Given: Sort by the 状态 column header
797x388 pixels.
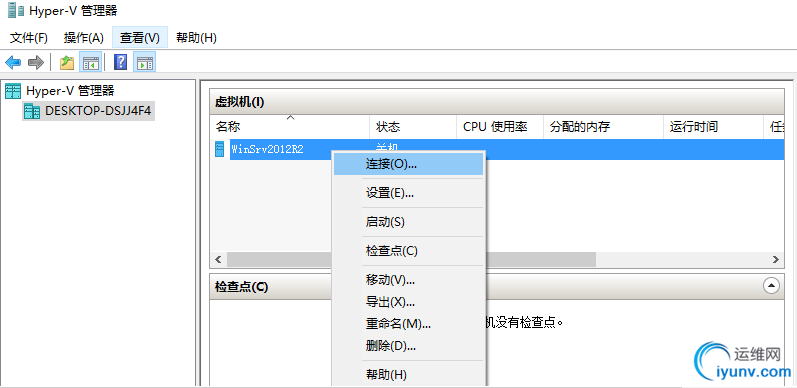Looking at the screenshot, I should 413,127.
